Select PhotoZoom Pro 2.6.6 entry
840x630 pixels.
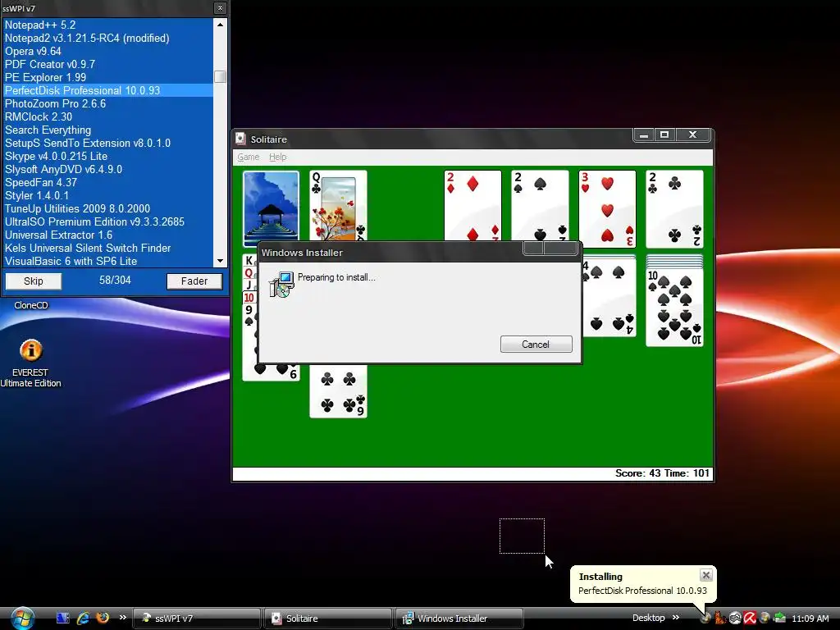tap(108, 103)
